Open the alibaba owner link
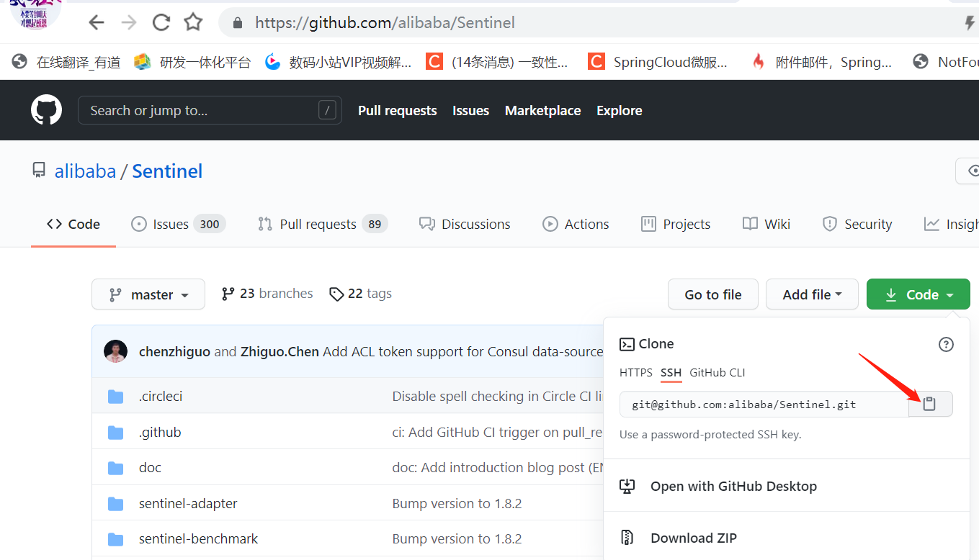Image resolution: width=979 pixels, height=560 pixels. click(85, 171)
